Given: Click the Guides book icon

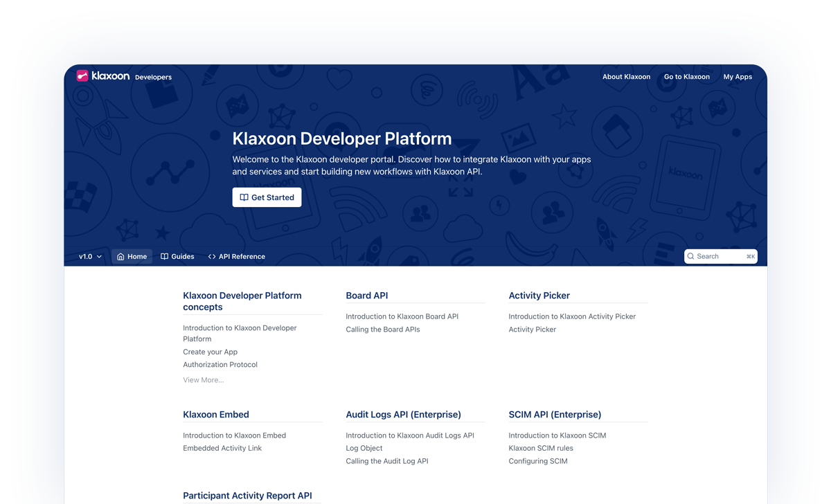Looking at the screenshot, I should point(165,257).
